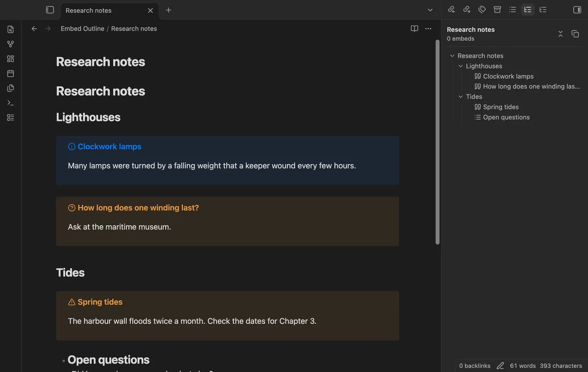Open the archive box panel tab
The width and height of the screenshot is (588, 372).
point(497,10)
